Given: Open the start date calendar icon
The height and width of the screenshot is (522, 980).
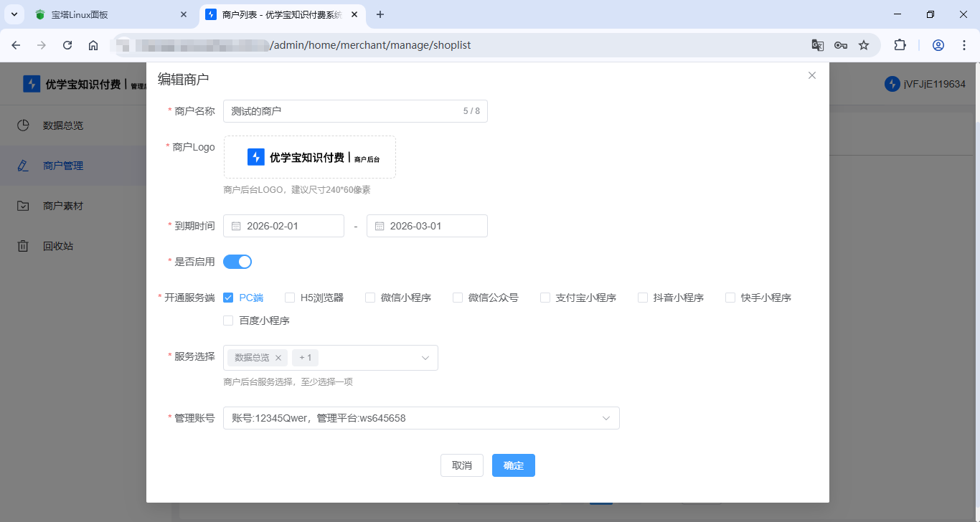Looking at the screenshot, I should coord(236,225).
